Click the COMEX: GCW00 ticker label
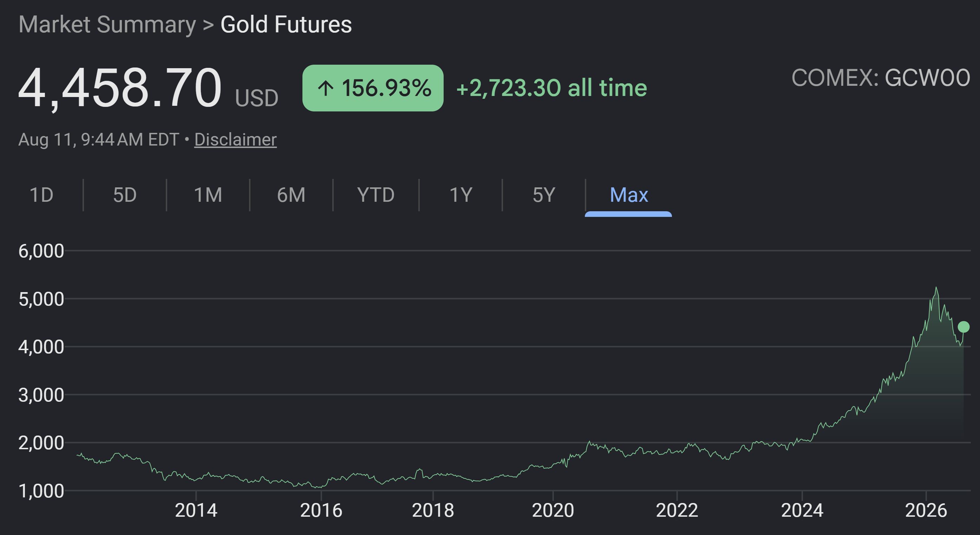Image resolution: width=980 pixels, height=535 pixels. coord(881,78)
